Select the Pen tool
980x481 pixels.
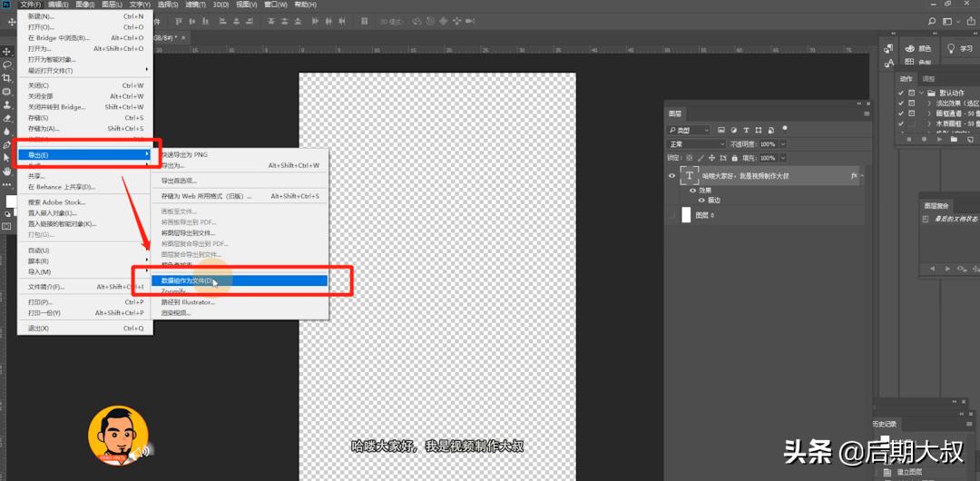pyautogui.click(x=7, y=144)
